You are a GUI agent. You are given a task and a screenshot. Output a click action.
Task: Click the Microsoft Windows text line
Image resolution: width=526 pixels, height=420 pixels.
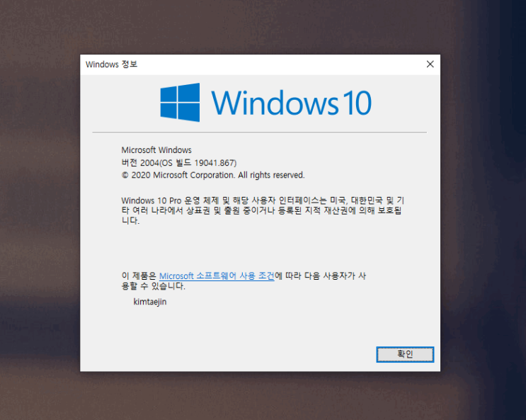pyautogui.click(x=156, y=149)
